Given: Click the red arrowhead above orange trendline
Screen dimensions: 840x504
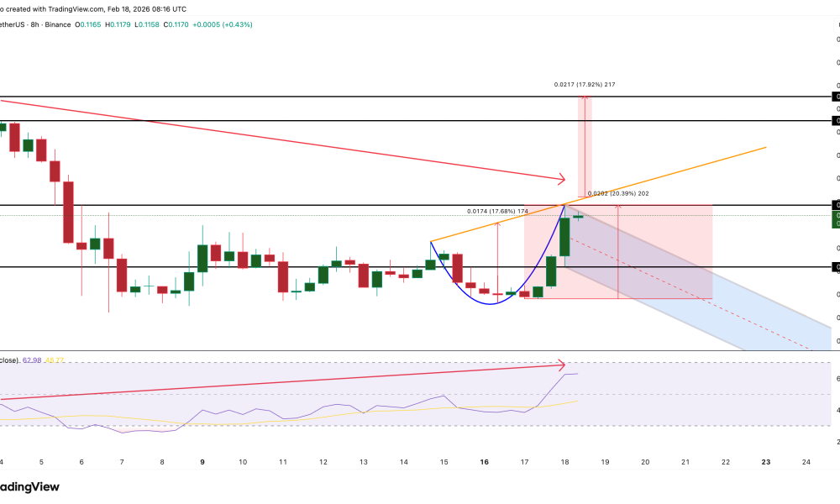Looking at the screenshot, I should click(x=560, y=178).
